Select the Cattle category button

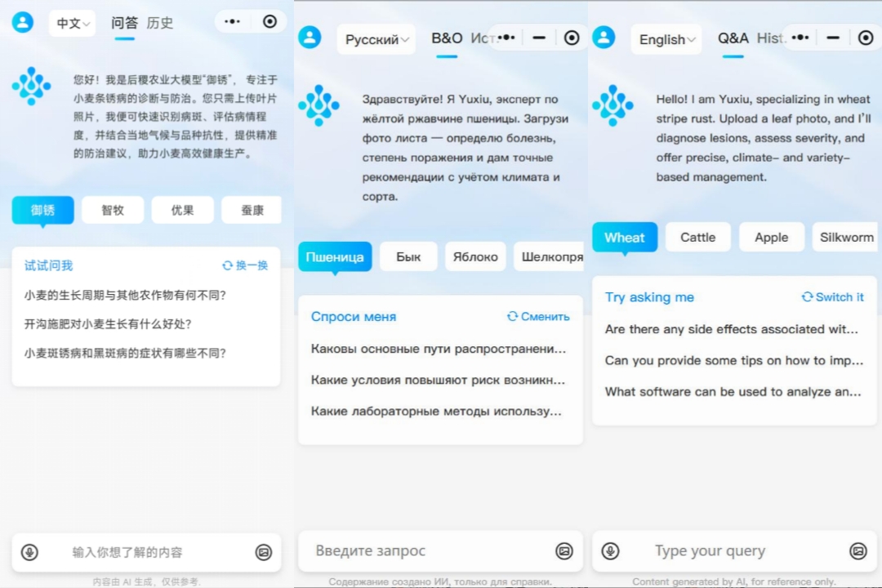pos(698,237)
